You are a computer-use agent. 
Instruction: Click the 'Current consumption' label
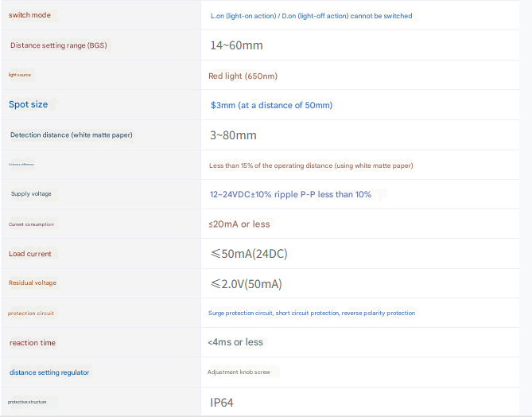(31, 224)
